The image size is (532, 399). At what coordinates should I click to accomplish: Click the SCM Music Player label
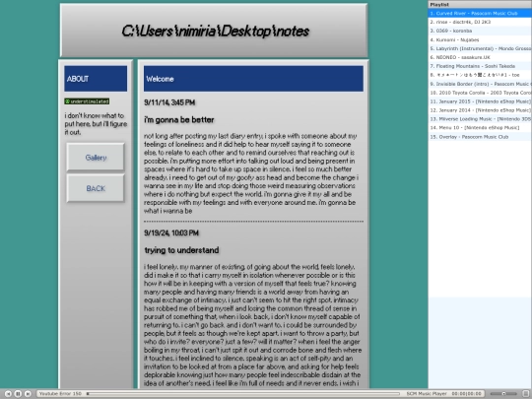[x=427, y=393]
